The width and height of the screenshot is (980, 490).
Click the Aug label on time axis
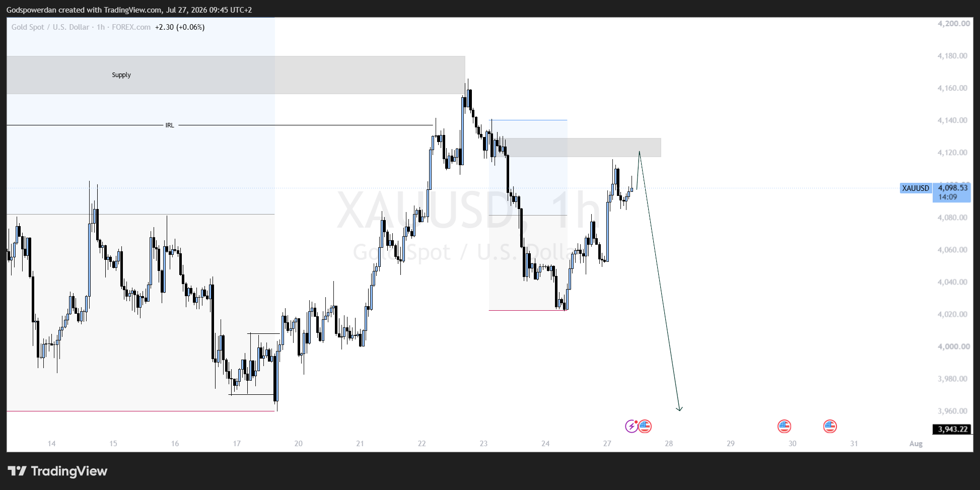(916, 444)
